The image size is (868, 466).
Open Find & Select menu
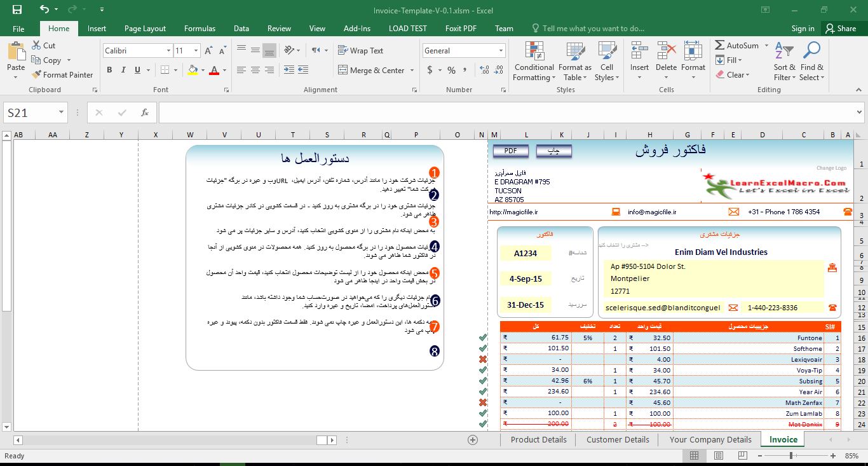click(x=811, y=62)
